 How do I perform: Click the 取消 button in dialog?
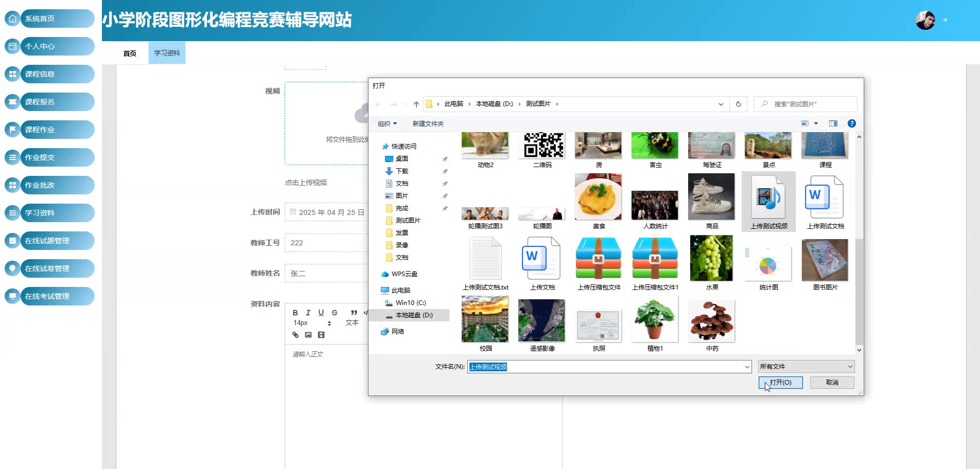pos(832,383)
